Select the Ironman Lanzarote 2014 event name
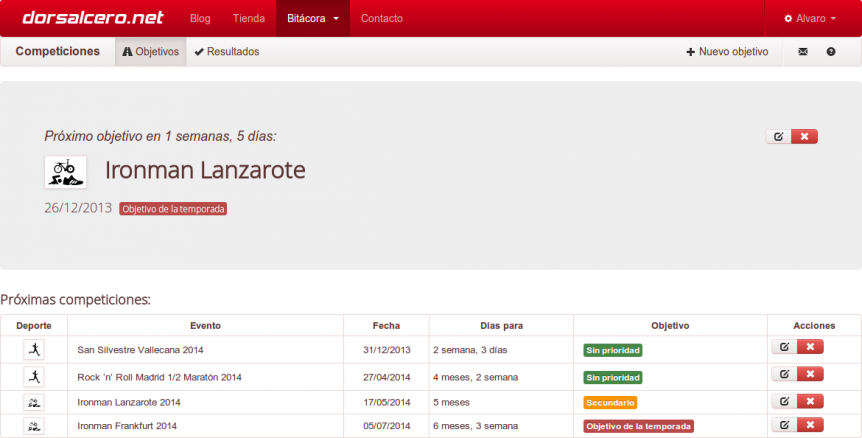This screenshot has height=438, width=862. (129, 402)
